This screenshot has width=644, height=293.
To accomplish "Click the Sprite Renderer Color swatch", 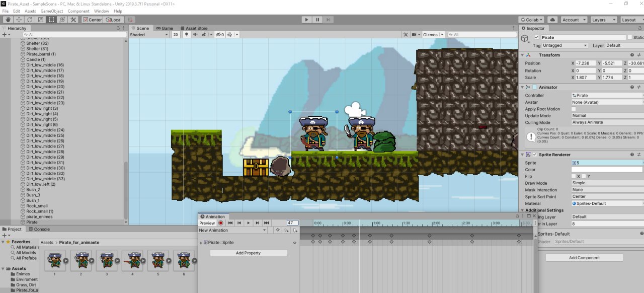I will (607, 170).
